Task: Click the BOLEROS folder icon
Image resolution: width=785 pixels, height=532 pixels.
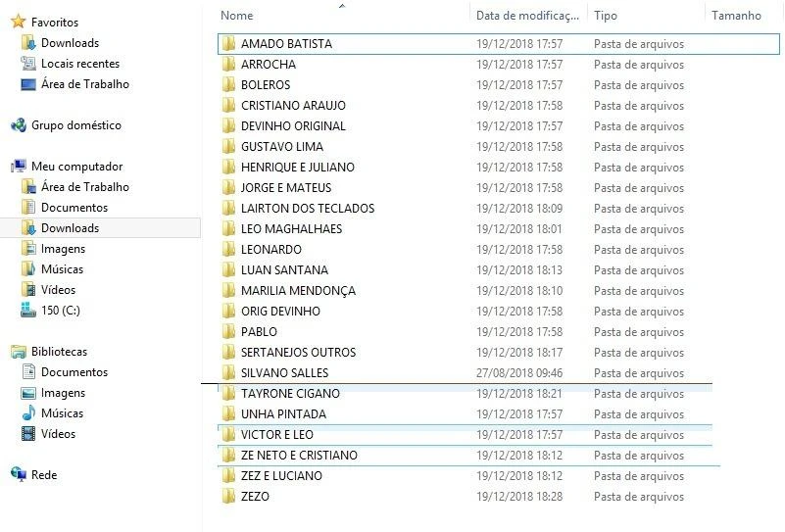Action: pyautogui.click(x=228, y=84)
